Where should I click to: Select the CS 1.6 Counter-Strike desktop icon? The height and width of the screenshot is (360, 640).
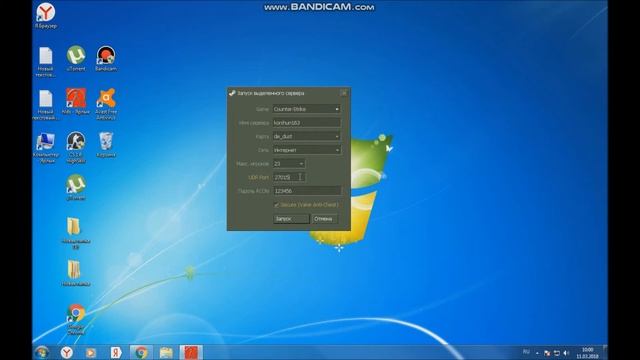click(x=76, y=147)
